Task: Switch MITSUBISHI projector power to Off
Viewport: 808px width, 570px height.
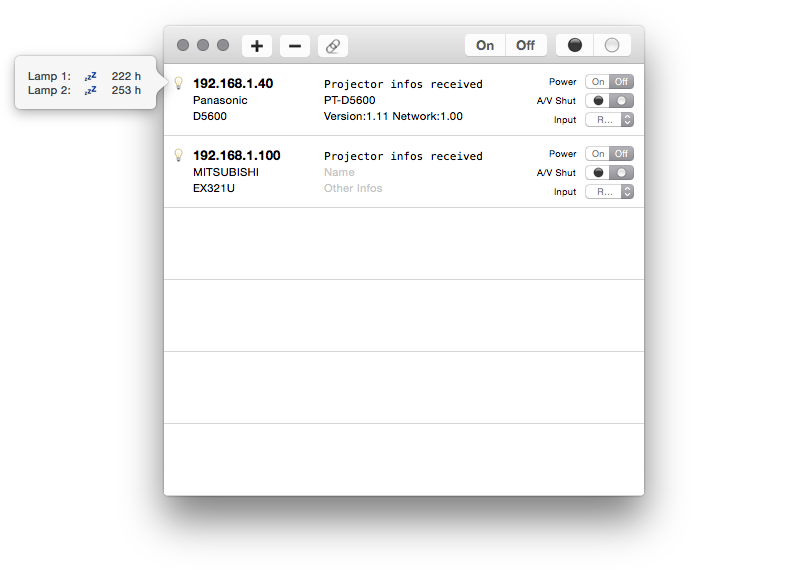Action: coord(622,154)
